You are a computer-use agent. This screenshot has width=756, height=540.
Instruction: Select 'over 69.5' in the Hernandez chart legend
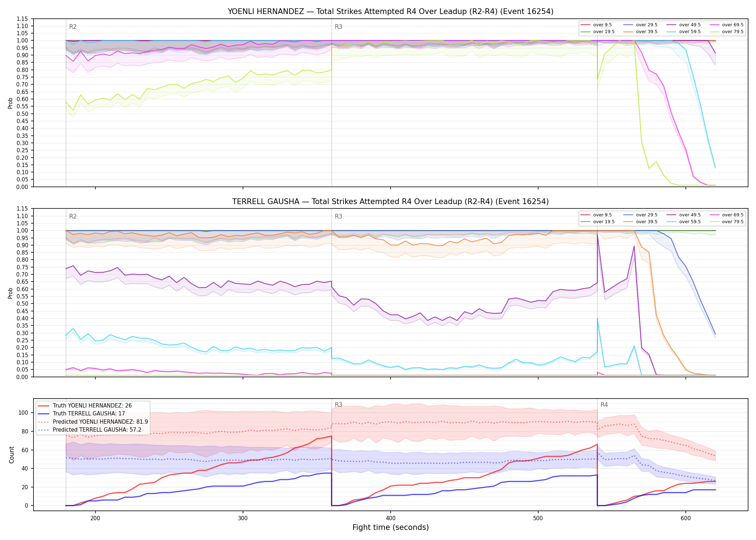(733, 25)
